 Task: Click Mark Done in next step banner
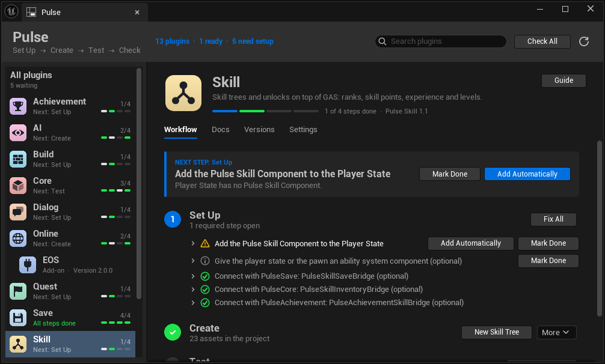(x=449, y=174)
